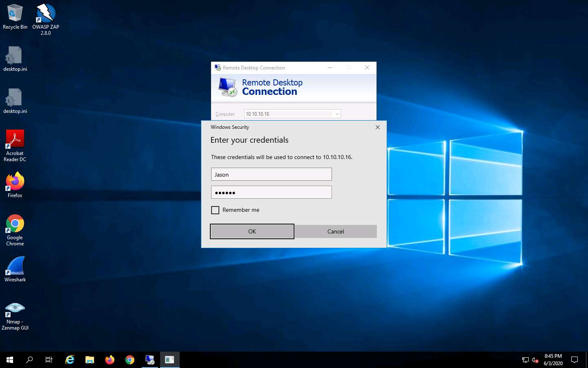Launch Firefox from the desktop
The height and width of the screenshot is (368, 588).
coord(15,185)
